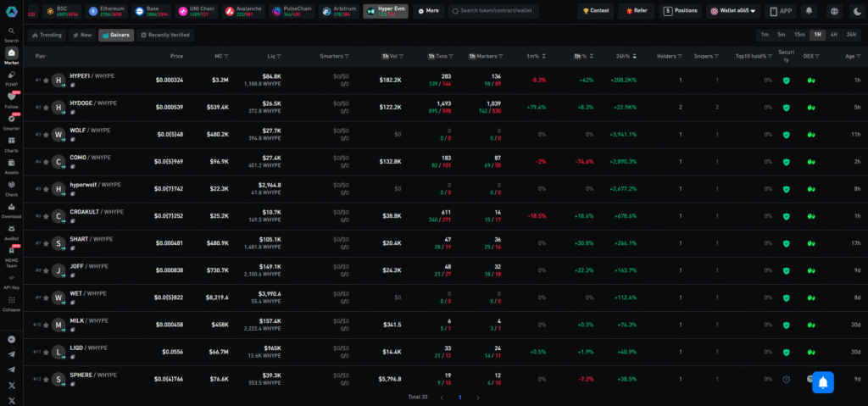Image resolution: width=868 pixels, height=406 pixels.
Task: Open the More chains button
Action: pos(428,11)
